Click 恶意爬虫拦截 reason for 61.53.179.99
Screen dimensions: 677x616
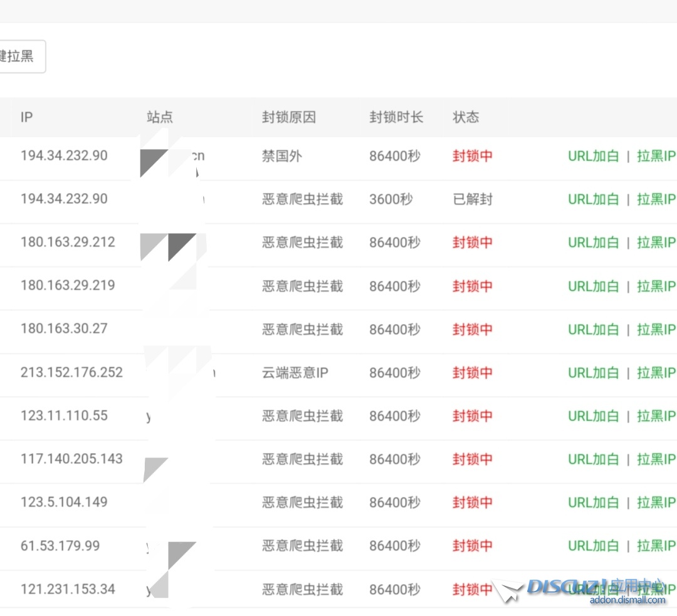coord(303,546)
